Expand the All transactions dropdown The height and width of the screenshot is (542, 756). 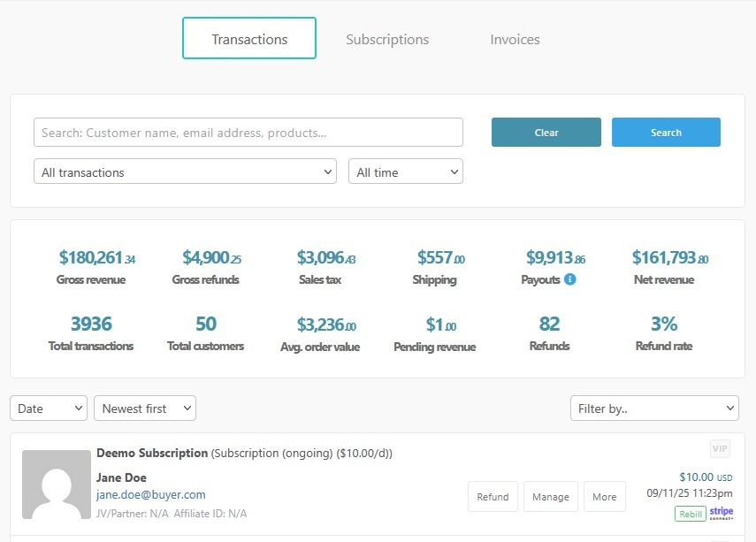click(185, 172)
